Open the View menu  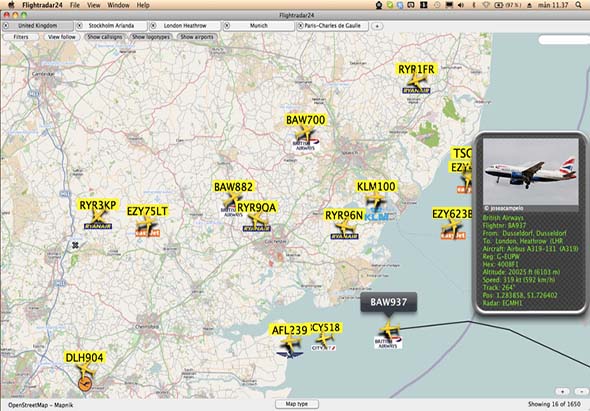pyautogui.click(x=94, y=5)
